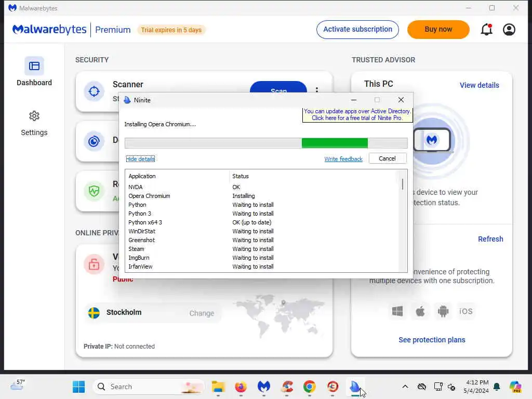Viewport: 532px width, 399px height.
Task: Open clock showing 4:12 PM 5/4/2024
Action: 476,387
